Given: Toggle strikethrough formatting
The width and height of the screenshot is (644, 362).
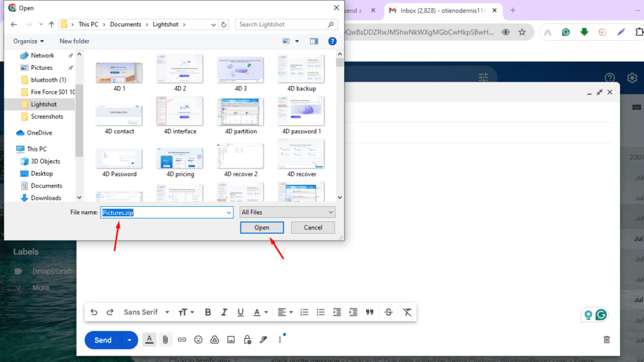Looking at the screenshot, I should 388,312.
